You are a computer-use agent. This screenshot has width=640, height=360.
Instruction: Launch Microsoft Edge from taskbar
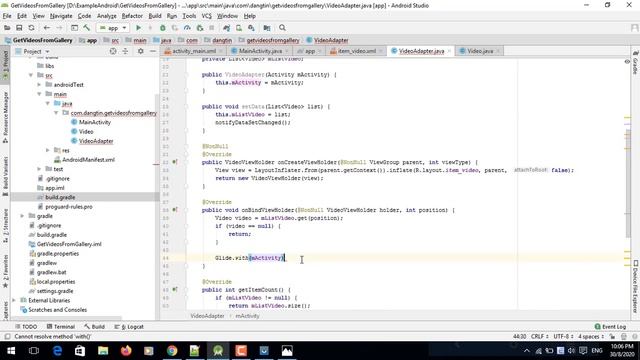[x=57, y=351]
